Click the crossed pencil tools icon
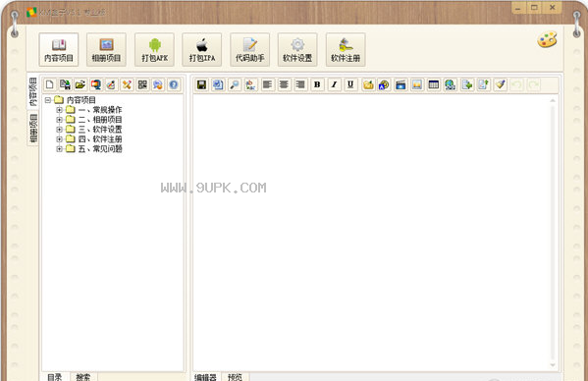Image resolution: width=588 pixels, height=381 pixels. 127,84
